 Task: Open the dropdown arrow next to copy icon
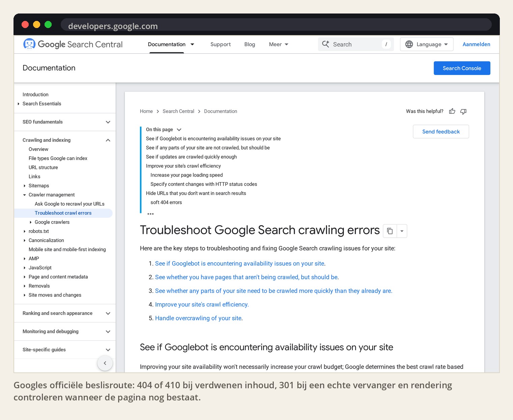(x=402, y=231)
